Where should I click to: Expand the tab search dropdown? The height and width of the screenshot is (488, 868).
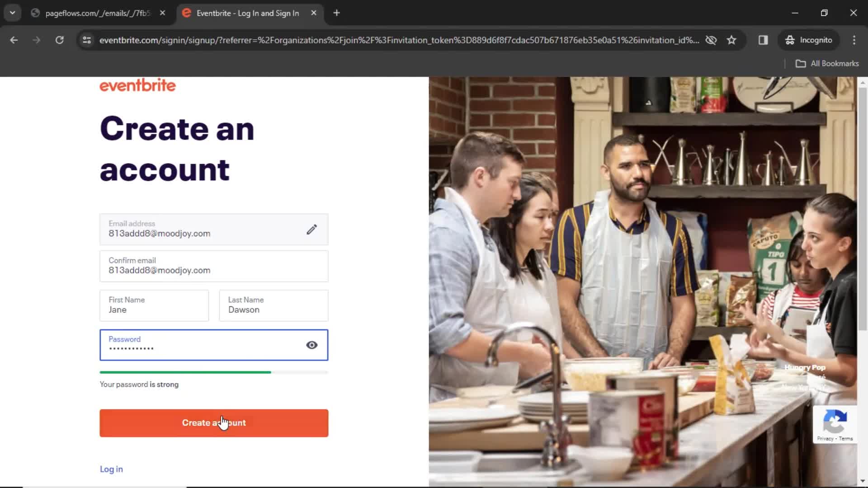[x=13, y=13]
